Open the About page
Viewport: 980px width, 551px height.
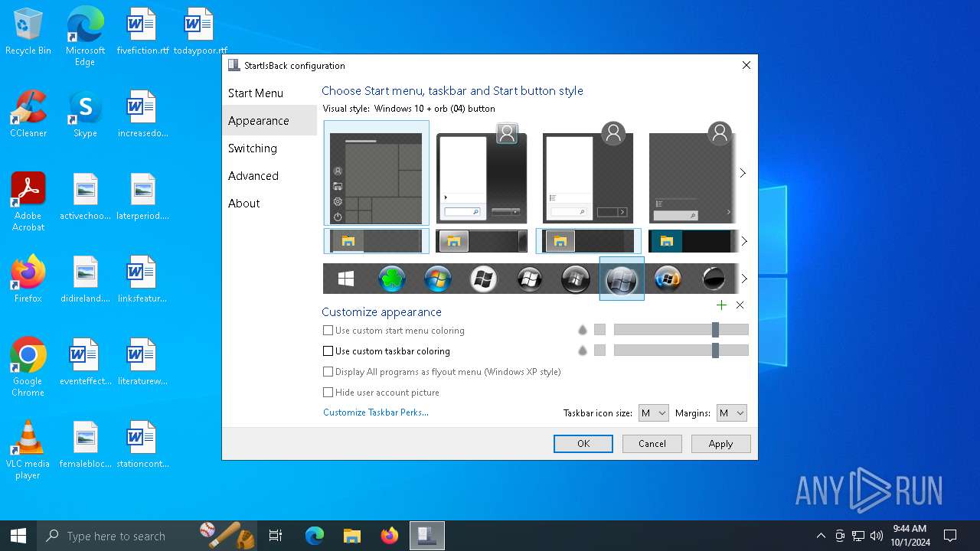coord(269,204)
